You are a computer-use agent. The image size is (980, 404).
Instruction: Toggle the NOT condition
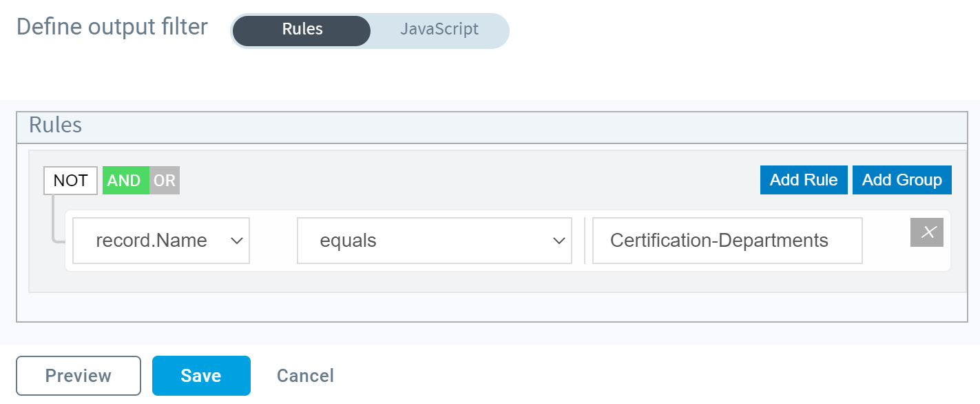coord(71,181)
